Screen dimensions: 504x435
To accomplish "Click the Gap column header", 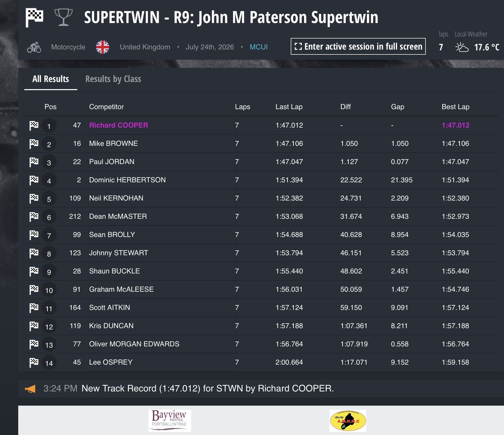I will click(x=398, y=107).
